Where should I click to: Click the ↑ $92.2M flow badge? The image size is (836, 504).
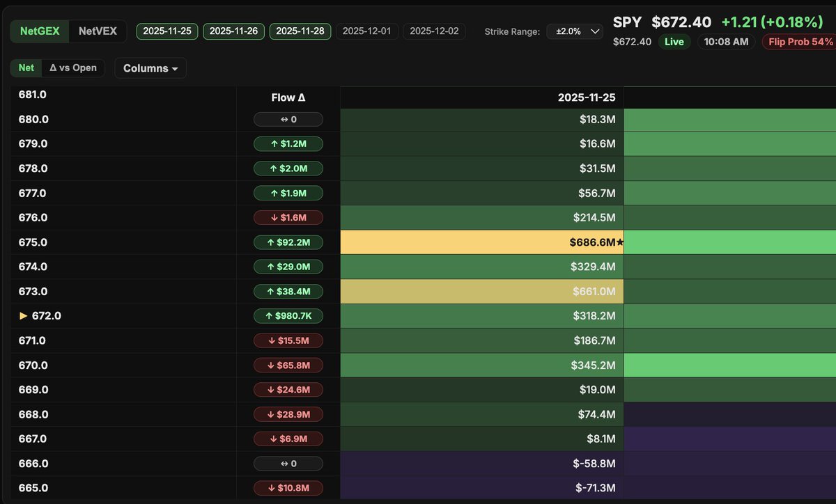[288, 242]
